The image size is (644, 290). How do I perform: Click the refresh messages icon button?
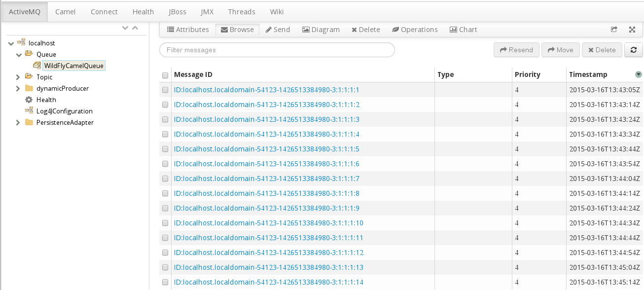tap(633, 50)
